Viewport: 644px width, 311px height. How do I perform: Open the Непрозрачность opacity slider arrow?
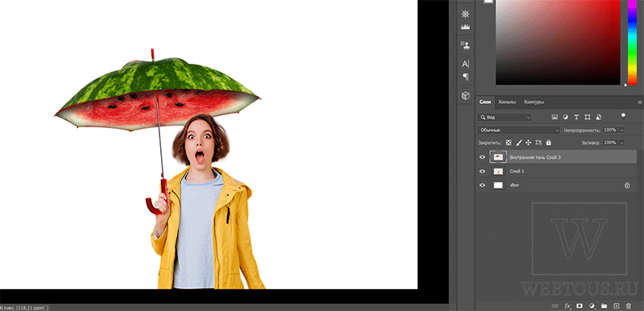[x=621, y=130]
